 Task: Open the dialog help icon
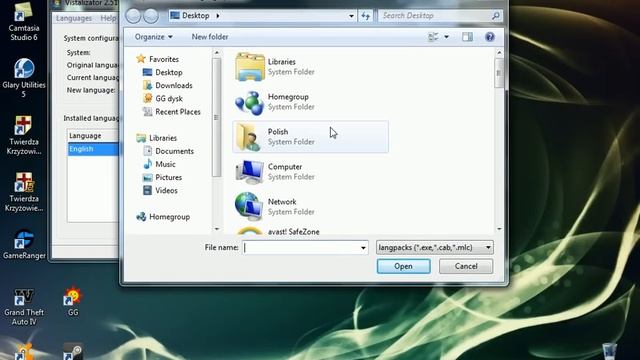(x=490, y=37)
